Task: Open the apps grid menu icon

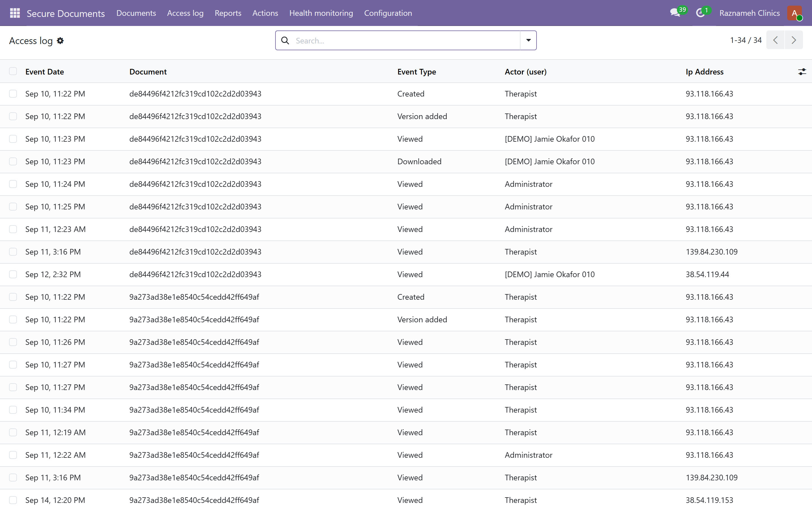Action: point(15,13)
